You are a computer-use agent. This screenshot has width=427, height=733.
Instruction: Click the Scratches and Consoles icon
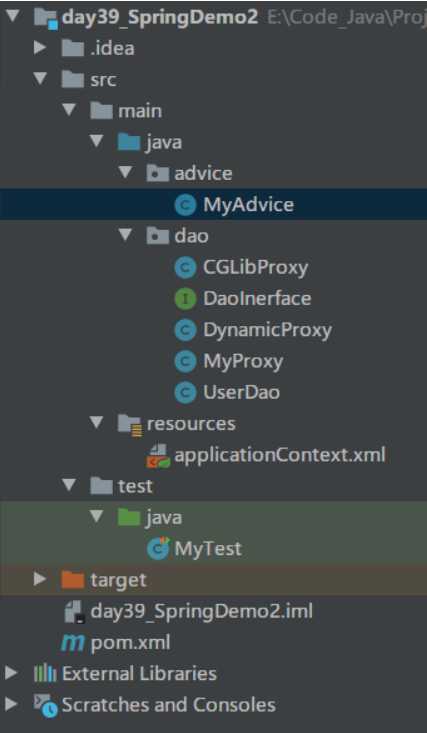point(45,705)
